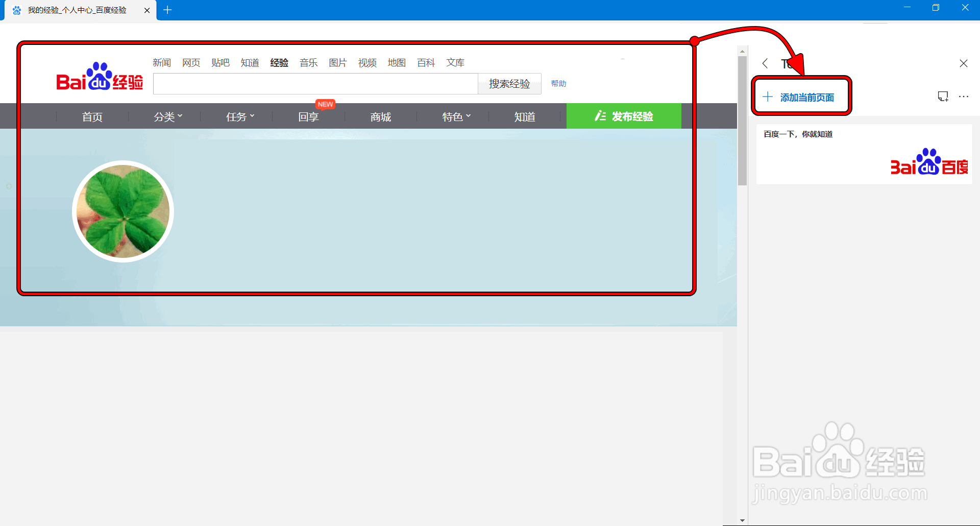Screen dimensions: 980x526
Task: Open a new browser tab
Action: click(167, 10)
